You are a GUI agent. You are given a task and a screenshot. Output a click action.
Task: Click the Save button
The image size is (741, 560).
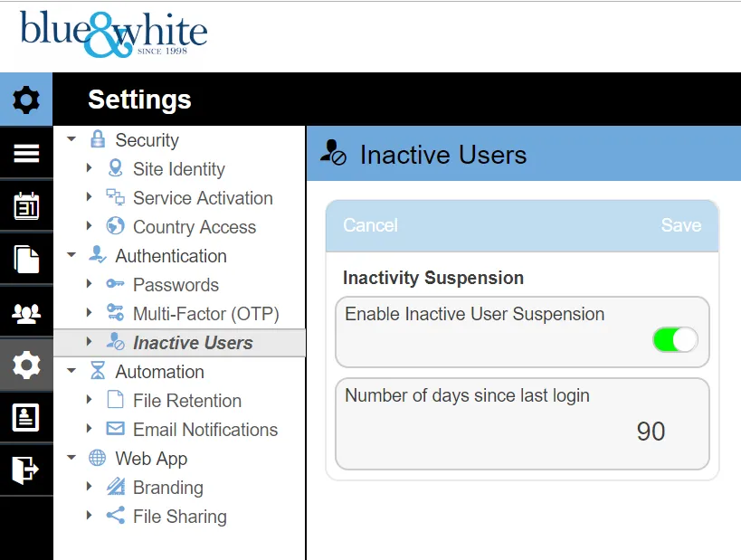tap(680, 225)
